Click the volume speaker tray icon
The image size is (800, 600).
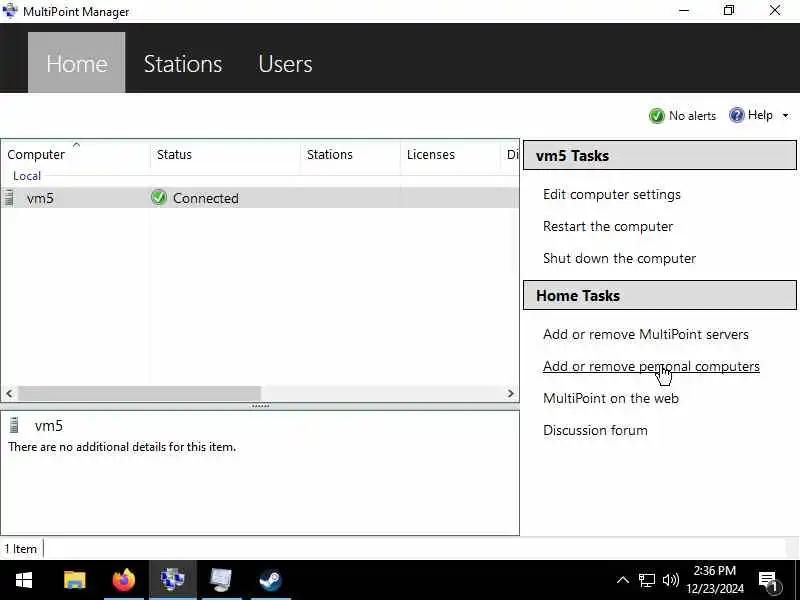pyautogui.click(x=670, y=580)
